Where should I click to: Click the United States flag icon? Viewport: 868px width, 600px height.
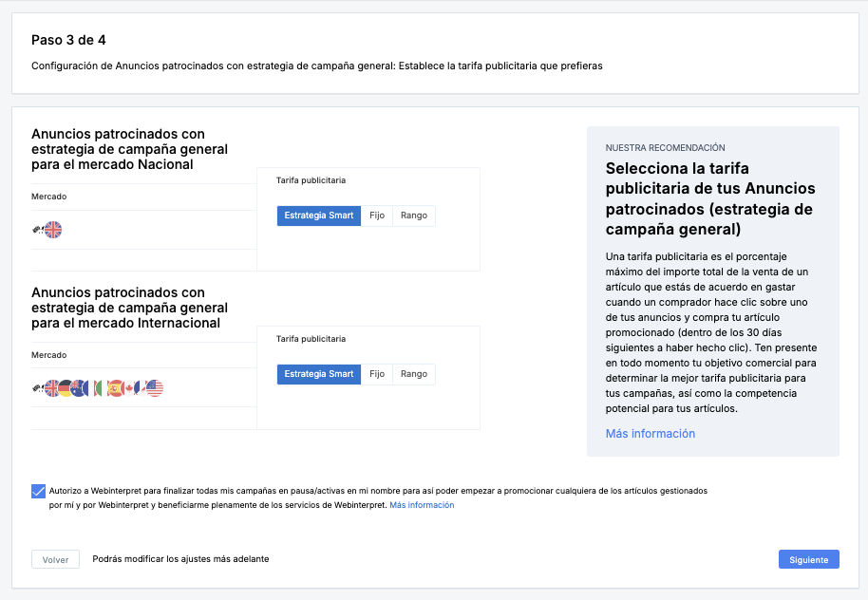(155, 388)
